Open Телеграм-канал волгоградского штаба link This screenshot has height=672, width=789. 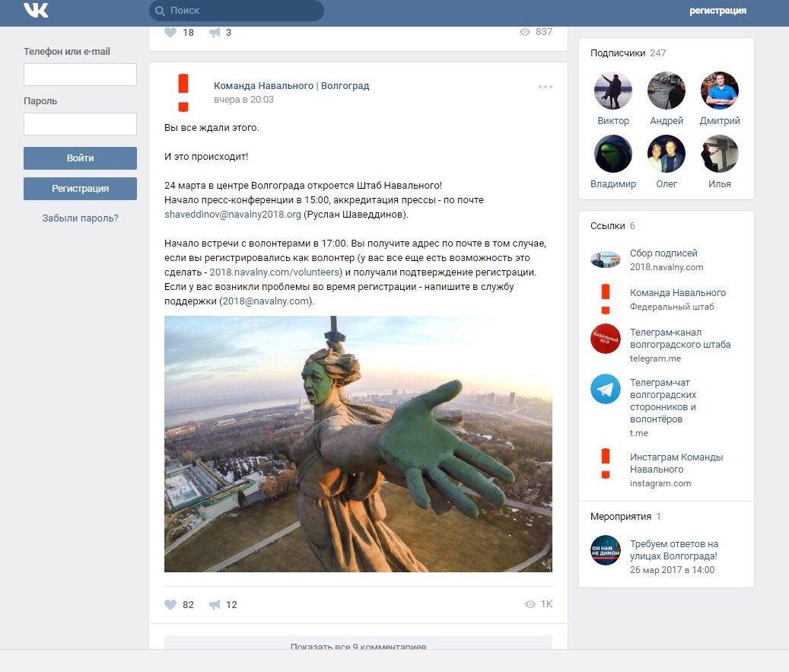pyautogui.click(x=680, y=338)
